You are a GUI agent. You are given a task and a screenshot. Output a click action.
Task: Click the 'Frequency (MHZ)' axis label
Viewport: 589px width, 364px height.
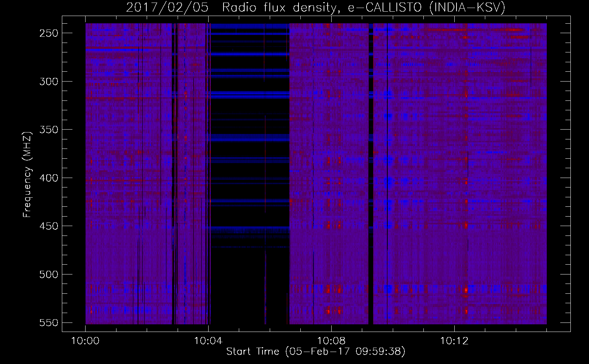(x=27, y=175)
